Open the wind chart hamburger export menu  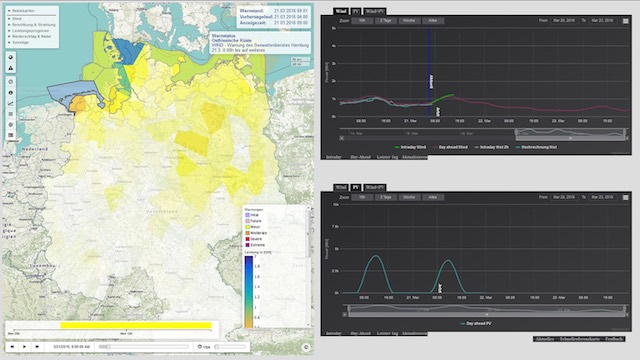pos(625,21)
